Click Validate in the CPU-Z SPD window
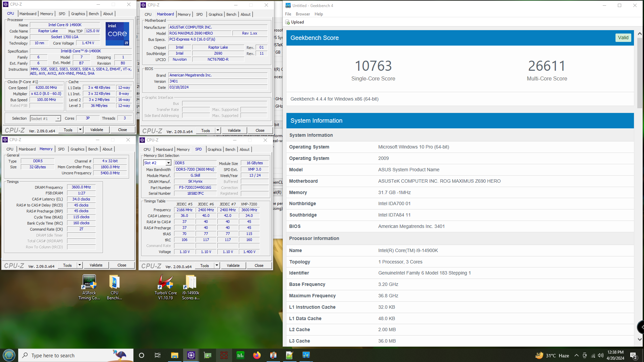644x362 pixels. (x=233, y=265)
